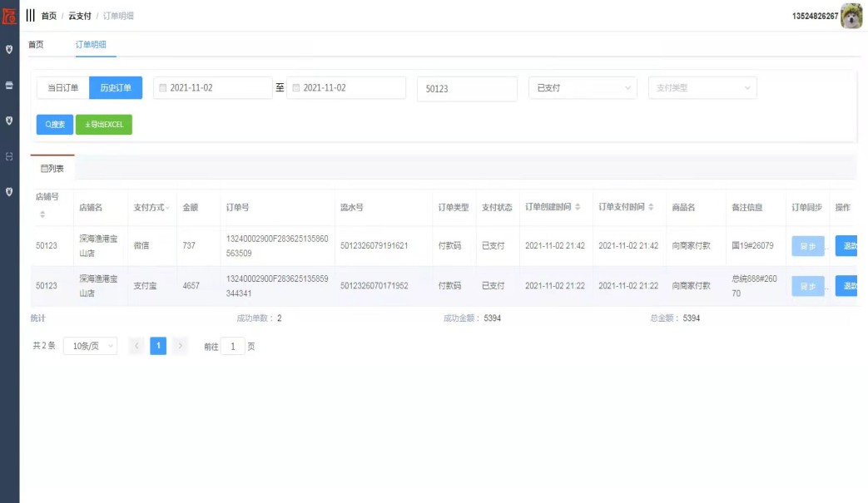Screen dimensions: 868x503
Task: Click the user avatar picture
Action: coord(851,16)
